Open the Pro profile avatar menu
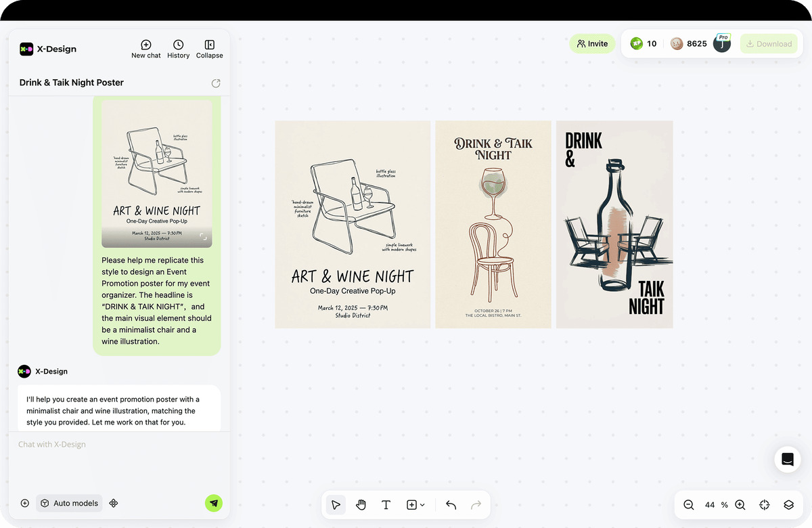 click(x=721, y=44)
